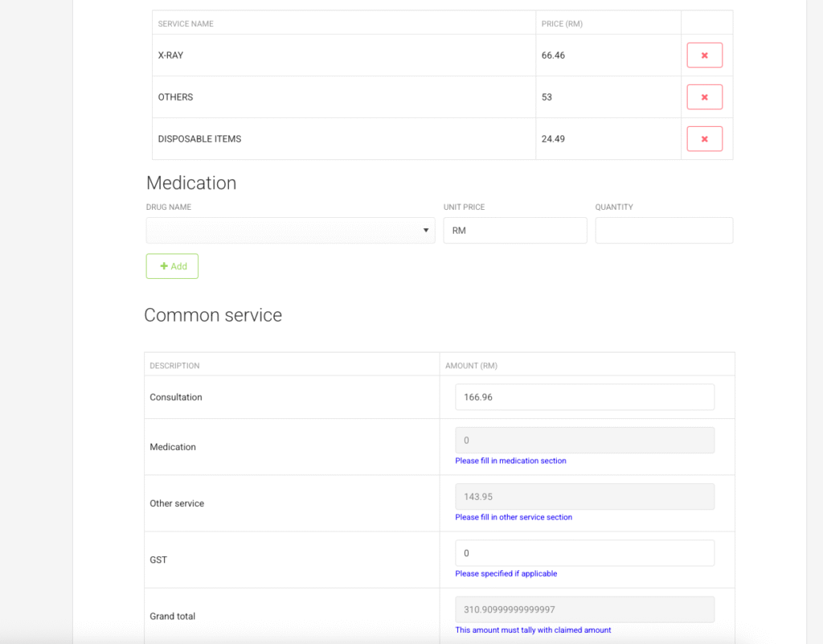Click the GST amount field
The height and width of the screenshot is (644, 823).
coord(584,553)
